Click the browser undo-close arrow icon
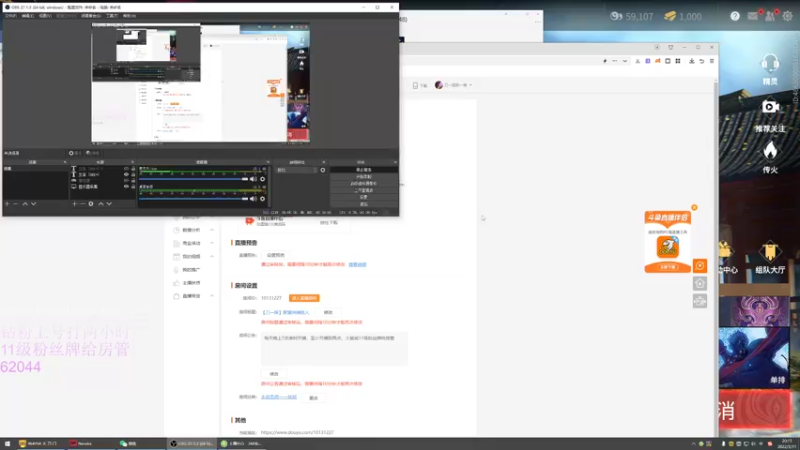Screen dimensions: 800x450 pyautogui.click(x=702, y=61)
